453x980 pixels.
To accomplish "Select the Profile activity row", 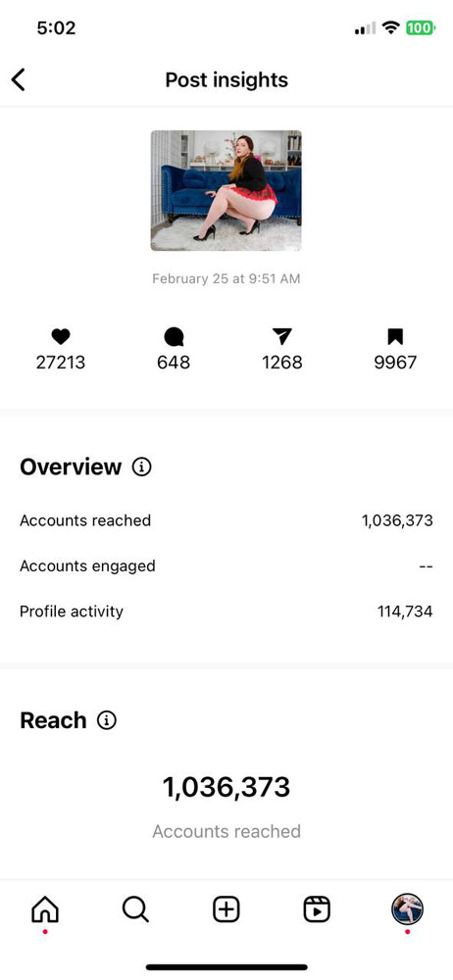I will [x=226, y=612].
